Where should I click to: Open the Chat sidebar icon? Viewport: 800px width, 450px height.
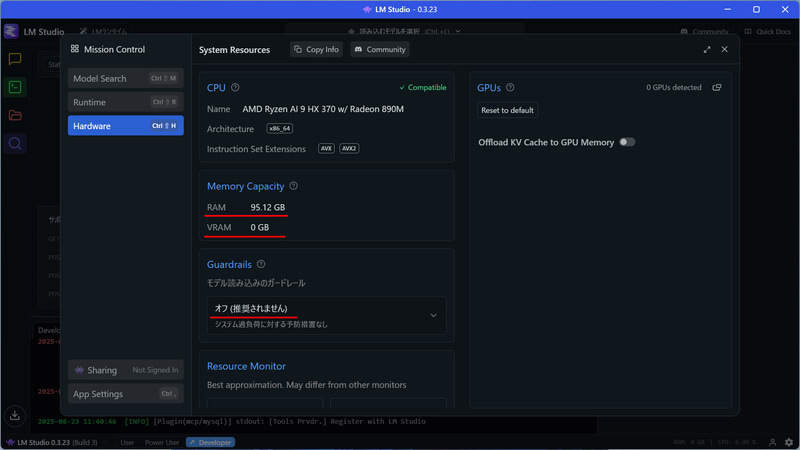tap(15, 59)
